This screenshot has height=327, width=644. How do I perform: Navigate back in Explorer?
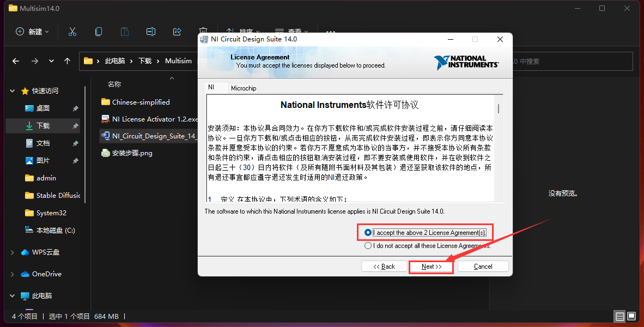[x=16, y=61]
